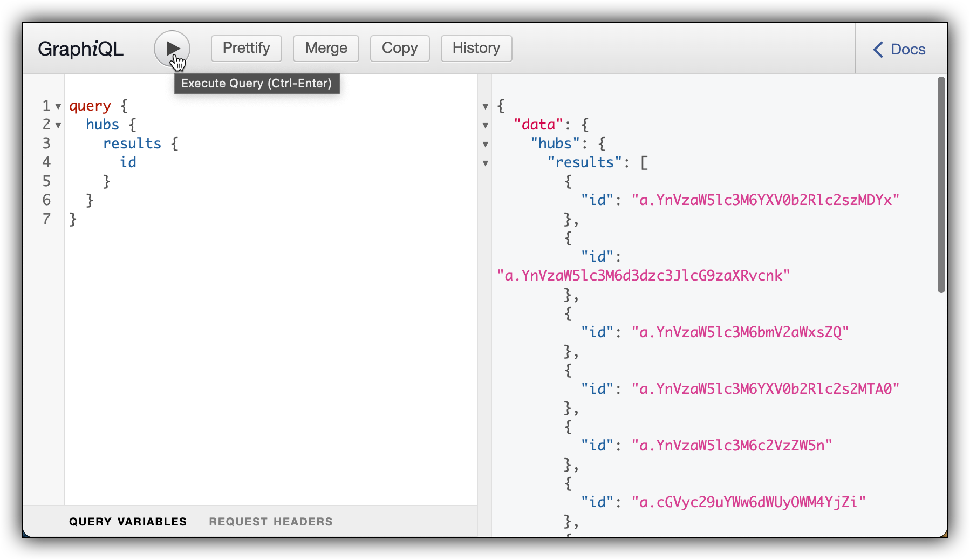Collapse the "data" object fold arrow in results
970x560 pixels.
pos(486,125)
